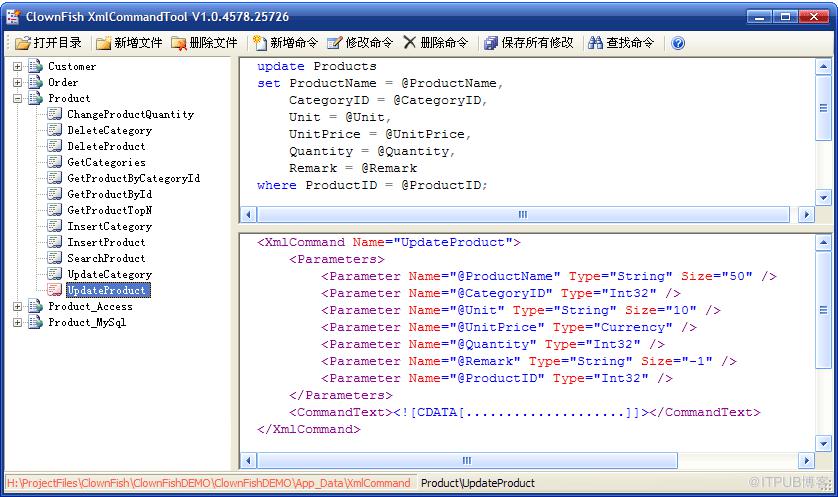The height and width of the screenshot is (497, 838).
Task: Click the XML pane's vertical scrollbar thumb
Action: 823,310
